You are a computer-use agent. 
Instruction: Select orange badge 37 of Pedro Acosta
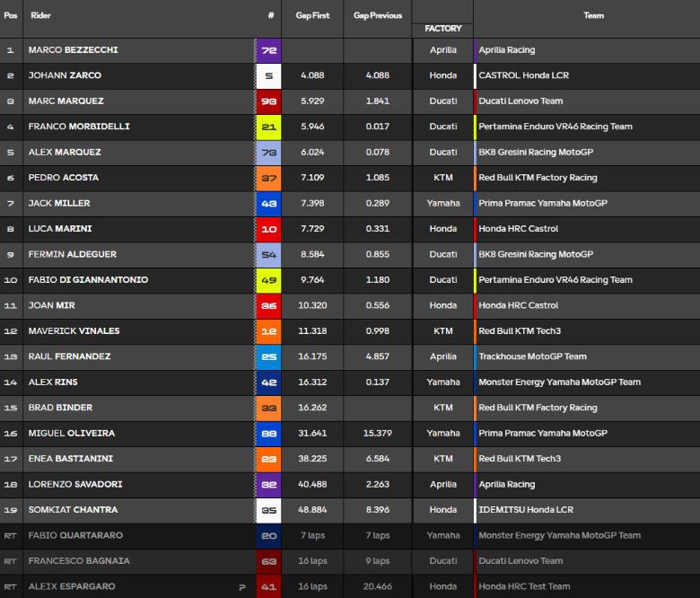(268, 178)
